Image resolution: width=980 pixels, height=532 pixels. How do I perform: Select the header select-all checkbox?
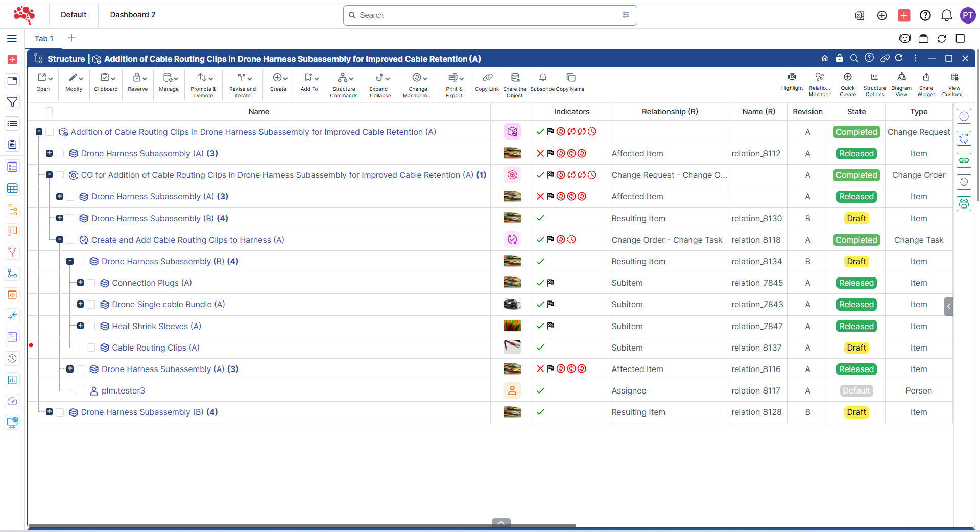coord(49,111)
